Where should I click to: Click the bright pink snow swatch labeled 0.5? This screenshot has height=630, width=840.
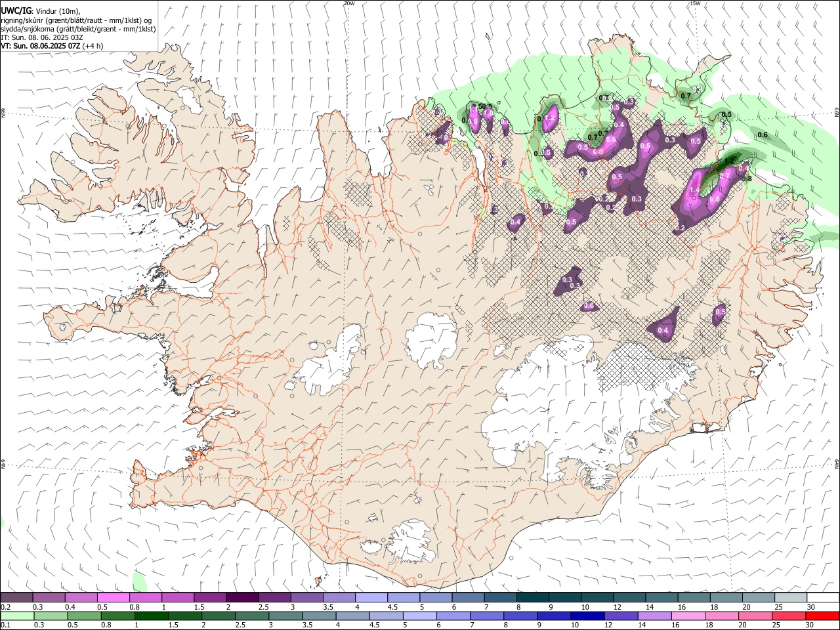[x=113, y=597]
